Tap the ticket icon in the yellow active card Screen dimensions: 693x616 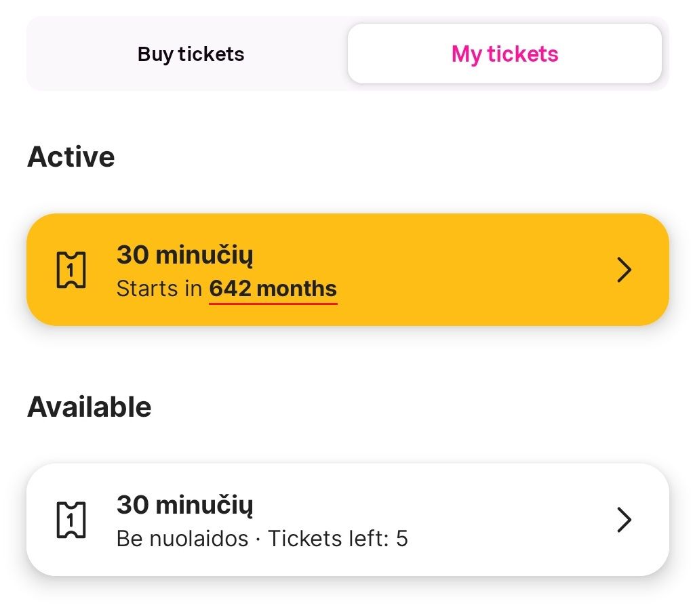pos(71,270)
